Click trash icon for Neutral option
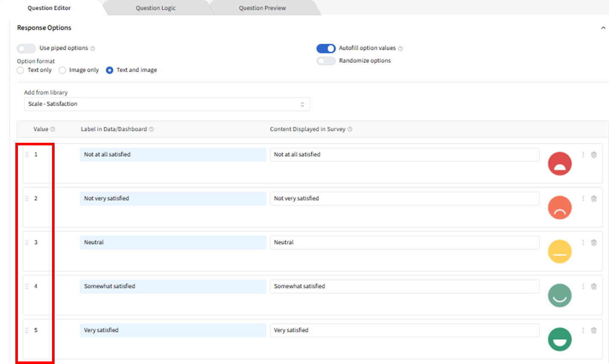The height and width of the screenshot is (364, 609). [594, 243]
